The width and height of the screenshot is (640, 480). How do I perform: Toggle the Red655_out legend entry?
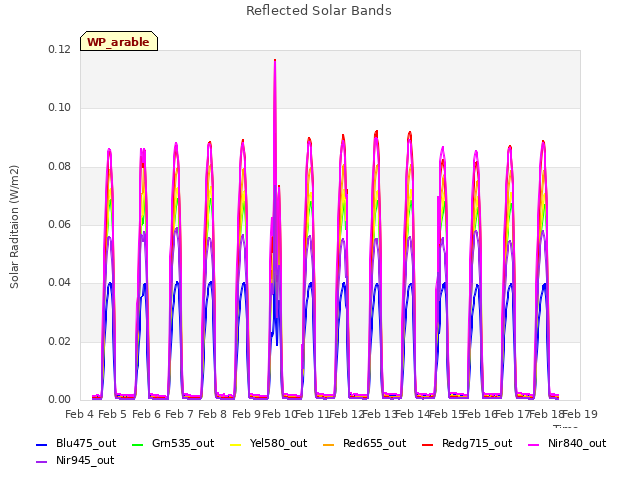(364, 443)
